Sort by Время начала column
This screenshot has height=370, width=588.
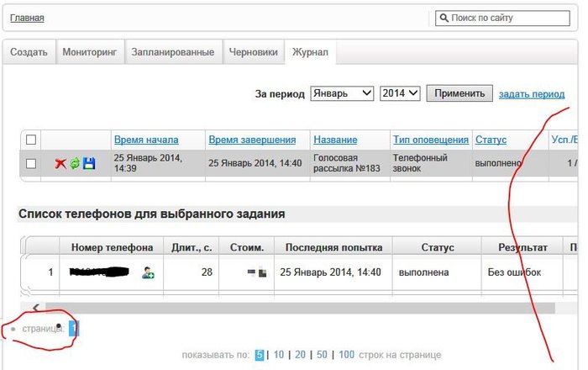point(146,140)
